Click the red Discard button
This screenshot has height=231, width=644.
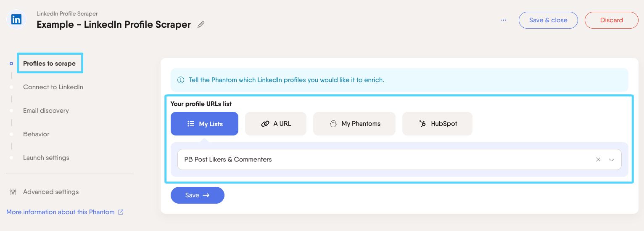click(x=612, y=20)
